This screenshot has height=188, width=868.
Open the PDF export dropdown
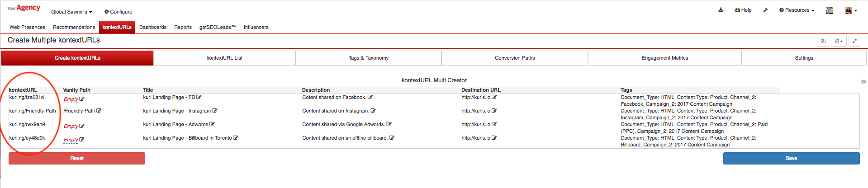(839, 41)
